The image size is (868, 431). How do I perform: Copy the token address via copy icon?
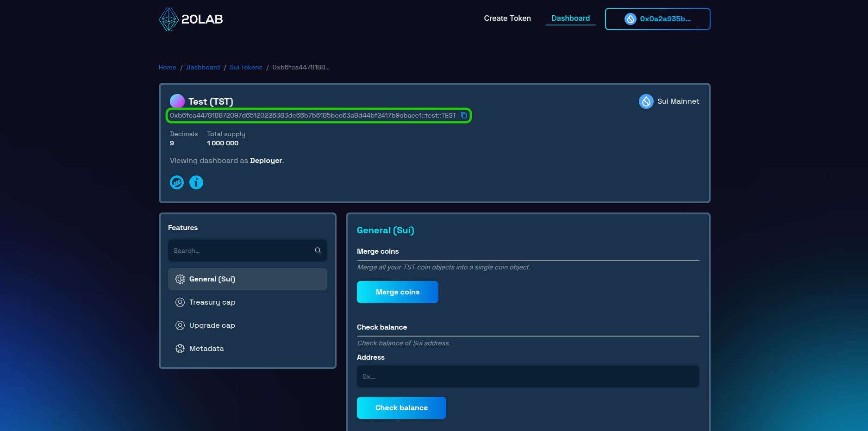pyautogui.click(x=464, y=115)
